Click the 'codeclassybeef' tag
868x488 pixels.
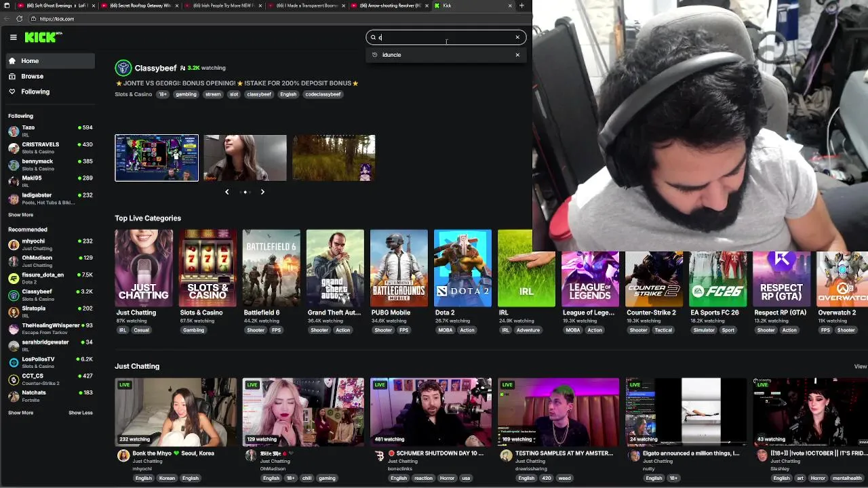click(323, 94)
